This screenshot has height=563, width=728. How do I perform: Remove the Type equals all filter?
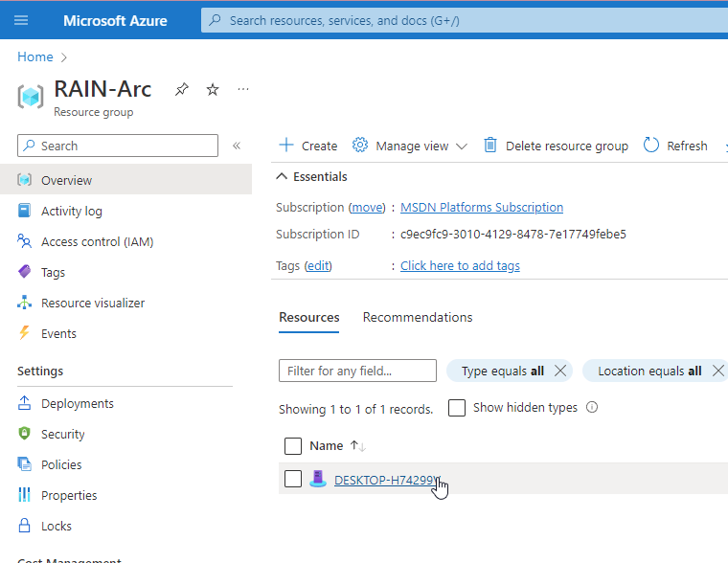(560, 371)
